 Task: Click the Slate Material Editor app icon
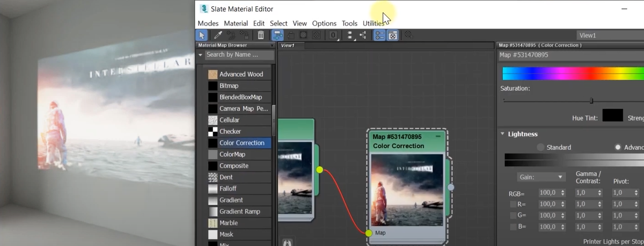pos(204,9)
